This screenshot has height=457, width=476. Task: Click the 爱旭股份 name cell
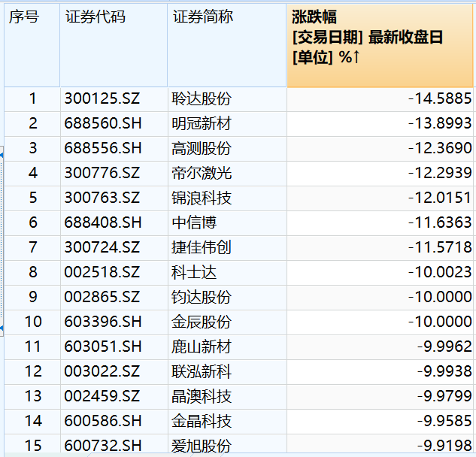pyautogui.click(x=201, y=445)
